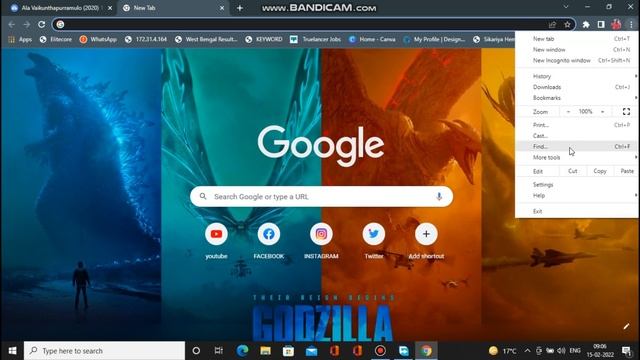Screen dimensions: 640x360
Task: Open the Chrome profile avatar
Action: 616,24
